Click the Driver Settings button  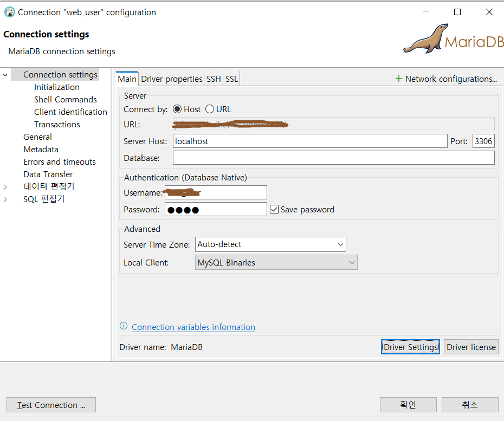[410, 347]
